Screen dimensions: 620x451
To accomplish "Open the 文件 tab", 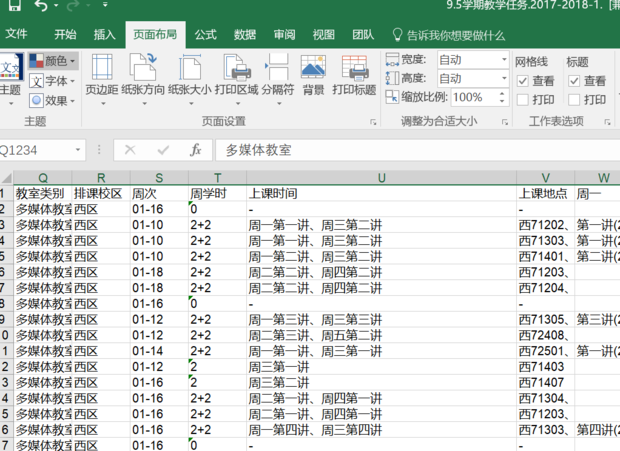I will point(16,34).
